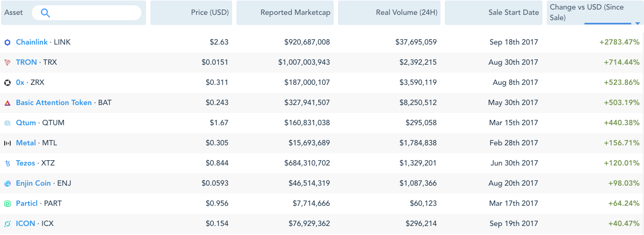Click the Particl logo icon

point(7,204)
